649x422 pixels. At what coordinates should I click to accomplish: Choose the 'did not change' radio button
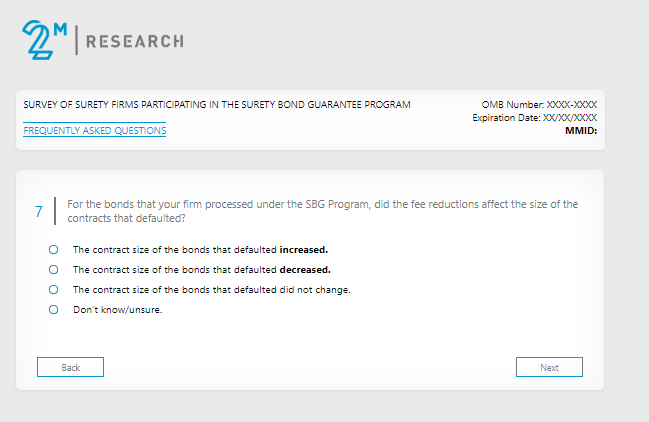[53, 290]
